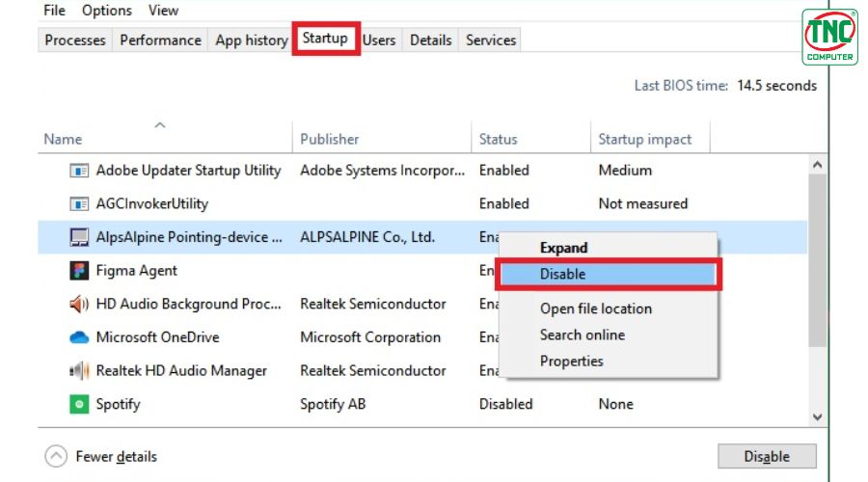Click the scrollbar down arrow
The width and height of the screenshot is (868, 482).
[x=817, y=417]
